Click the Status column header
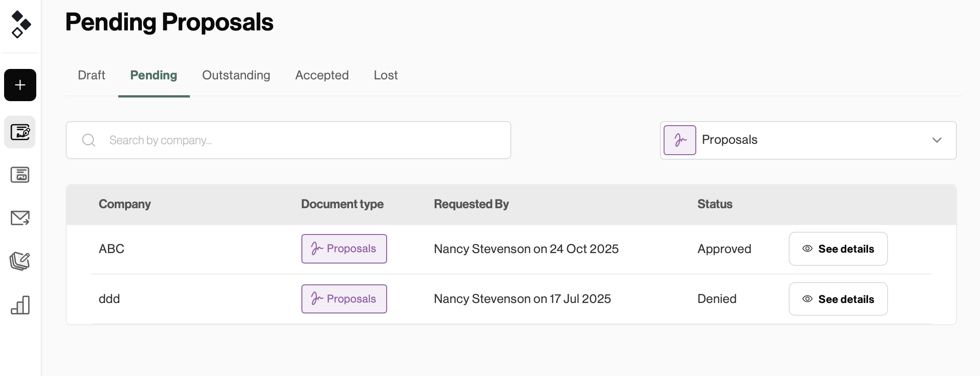Screen dimensions: 980x376 pos(715,204)
